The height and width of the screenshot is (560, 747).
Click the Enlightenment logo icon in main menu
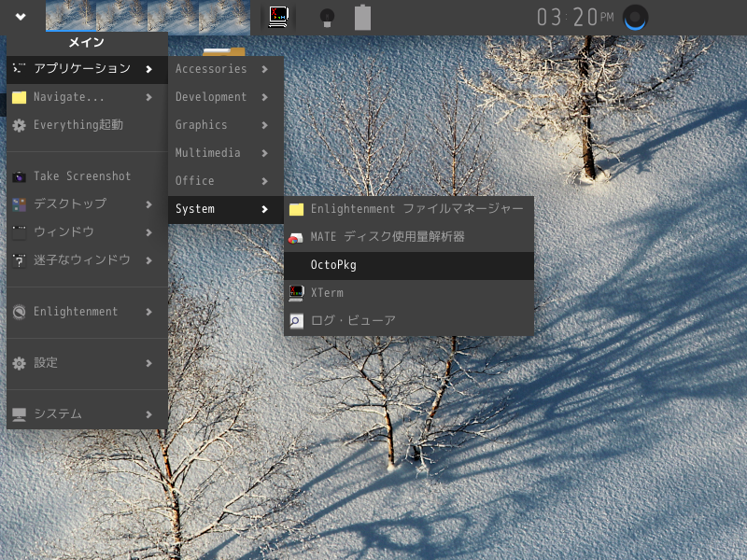click(x=19, y=312)
